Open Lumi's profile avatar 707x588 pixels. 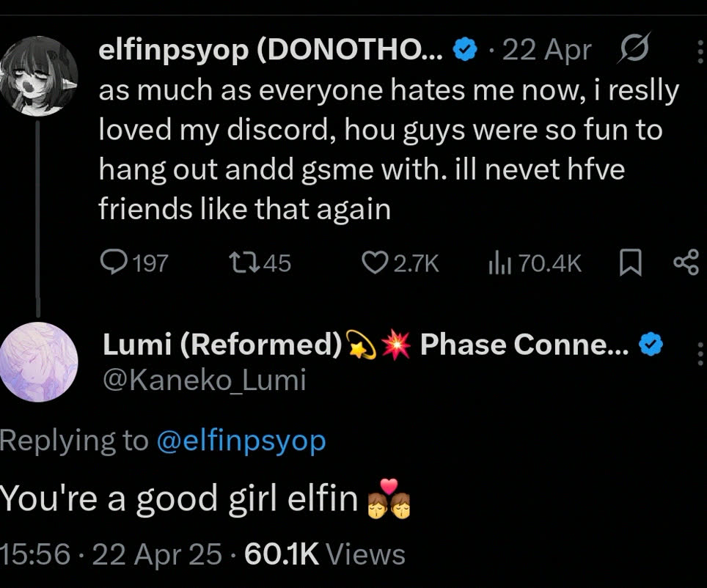[40, 361]
